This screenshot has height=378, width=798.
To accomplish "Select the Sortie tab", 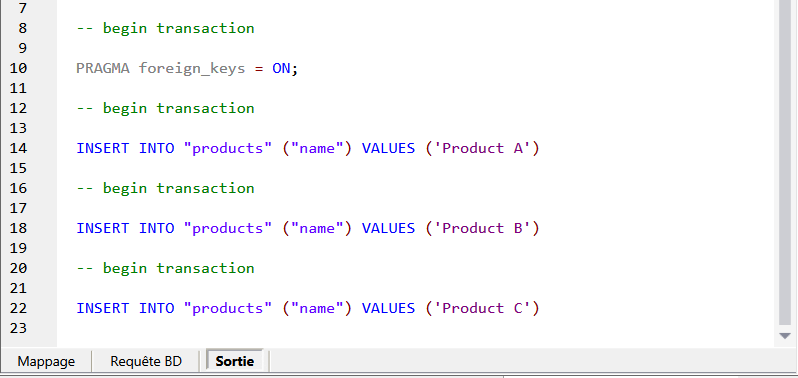I will click(x=235, y=361).
